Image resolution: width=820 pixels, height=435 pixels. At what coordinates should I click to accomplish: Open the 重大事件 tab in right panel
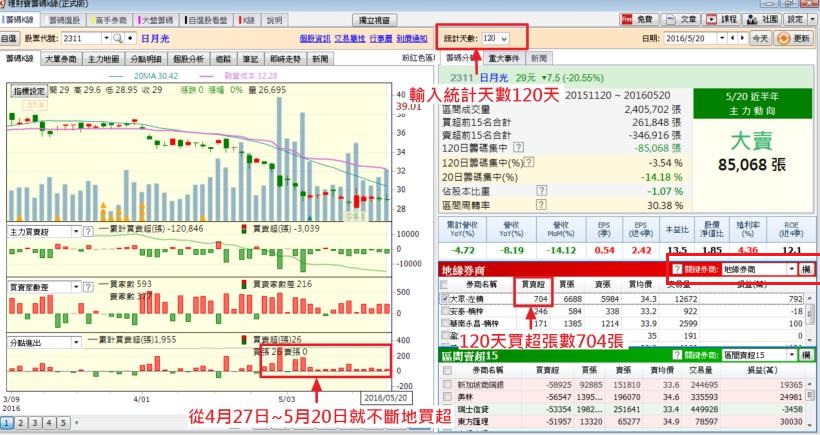click(504, 58)
